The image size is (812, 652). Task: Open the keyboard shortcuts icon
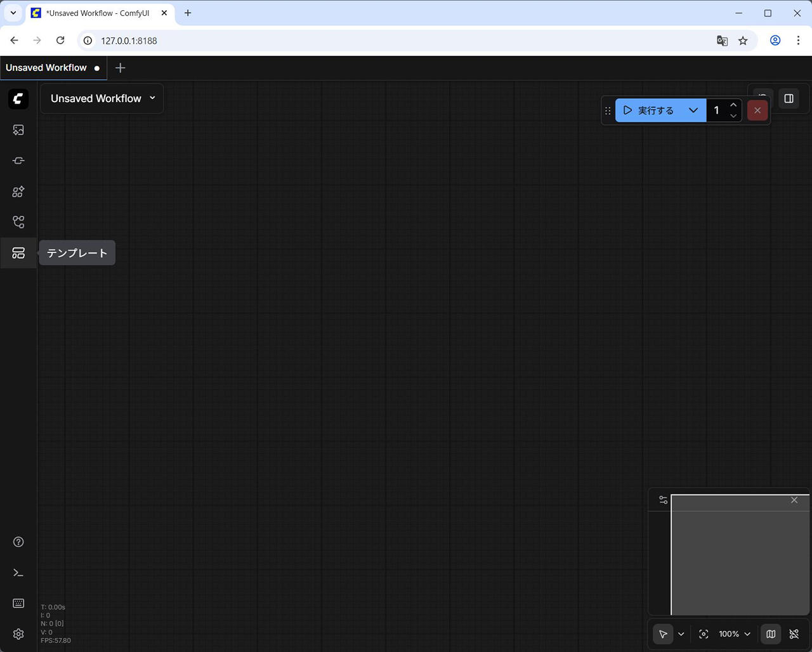pyautogui.click(x=18, y=603)
